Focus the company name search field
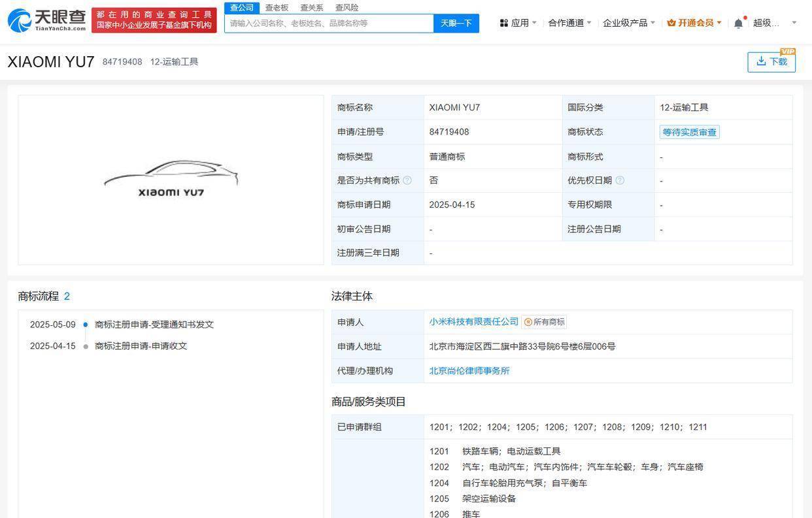The width and height of the screenshot is (812, 518). [x=329, y=24]
